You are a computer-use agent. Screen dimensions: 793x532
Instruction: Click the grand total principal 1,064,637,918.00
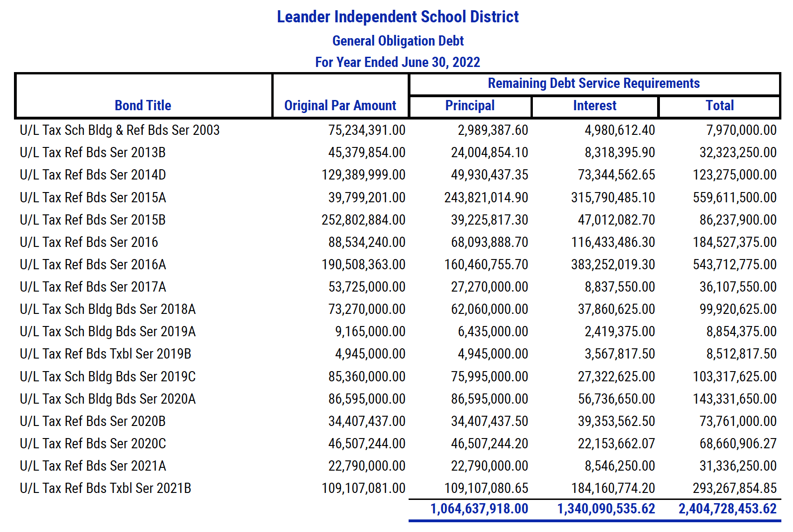[479, 509]
